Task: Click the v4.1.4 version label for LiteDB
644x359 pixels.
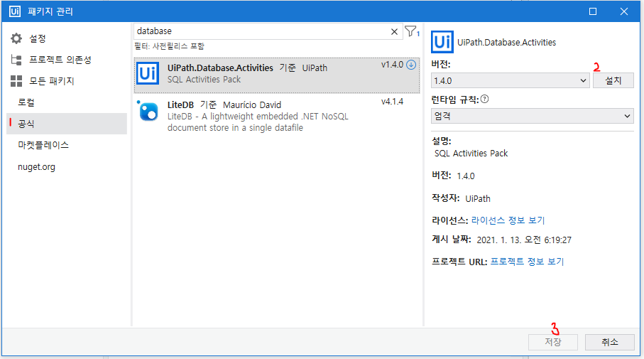Action: coord(392,102)
